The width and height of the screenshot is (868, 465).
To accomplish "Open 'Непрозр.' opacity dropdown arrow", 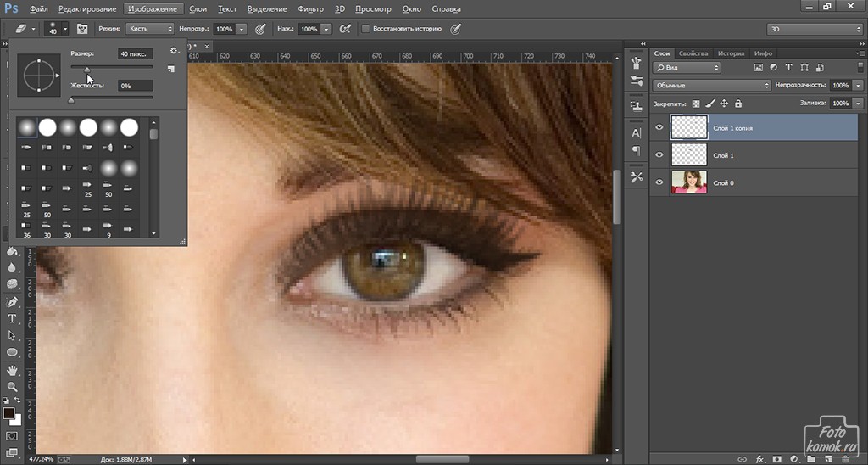I will point(242,29).
